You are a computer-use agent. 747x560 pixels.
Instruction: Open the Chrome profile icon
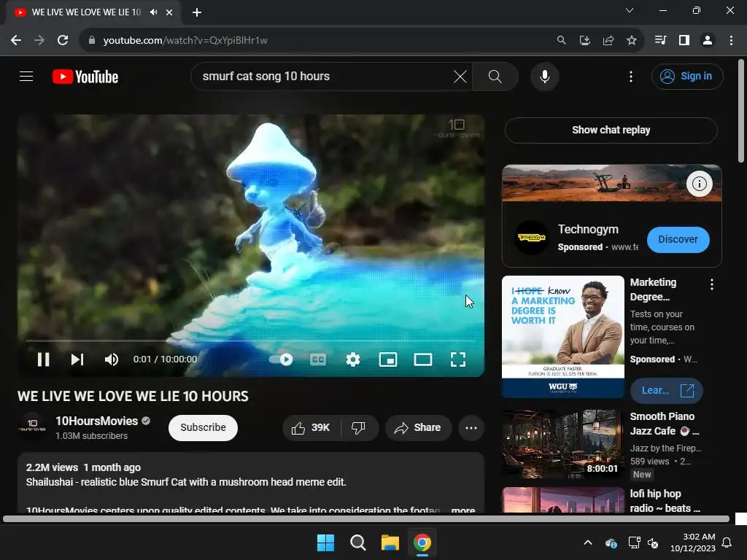(708, 41)
